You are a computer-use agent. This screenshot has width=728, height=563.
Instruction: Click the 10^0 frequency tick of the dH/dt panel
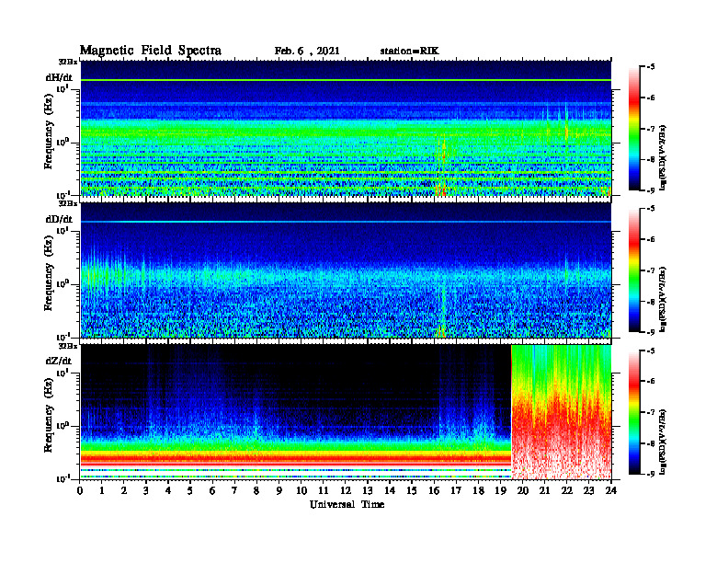(63, 142)
